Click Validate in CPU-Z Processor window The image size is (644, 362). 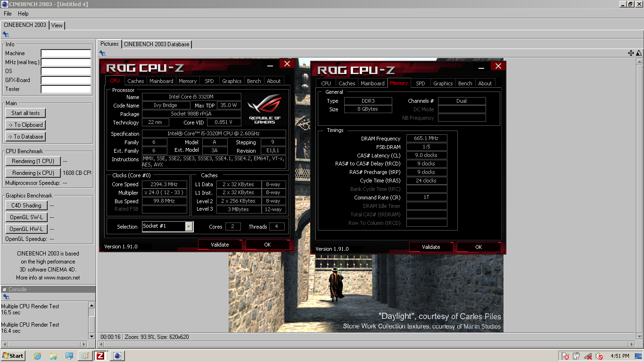[x=220, y=245]
